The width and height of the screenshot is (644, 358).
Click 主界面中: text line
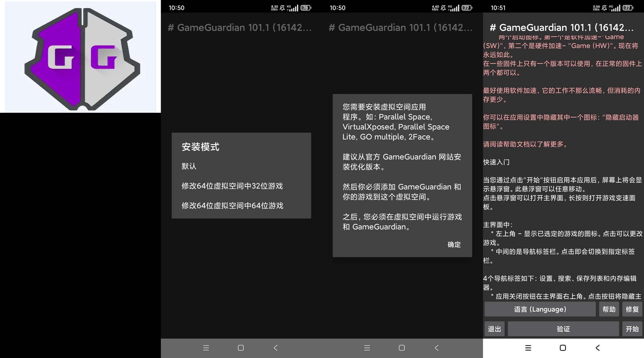click(x=498, y=225)
